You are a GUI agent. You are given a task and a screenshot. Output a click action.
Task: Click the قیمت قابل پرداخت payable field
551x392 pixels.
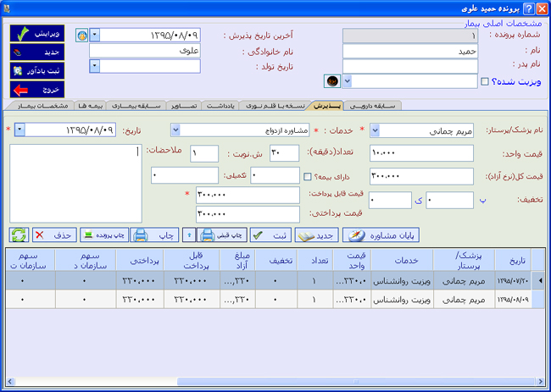point(248,195)
